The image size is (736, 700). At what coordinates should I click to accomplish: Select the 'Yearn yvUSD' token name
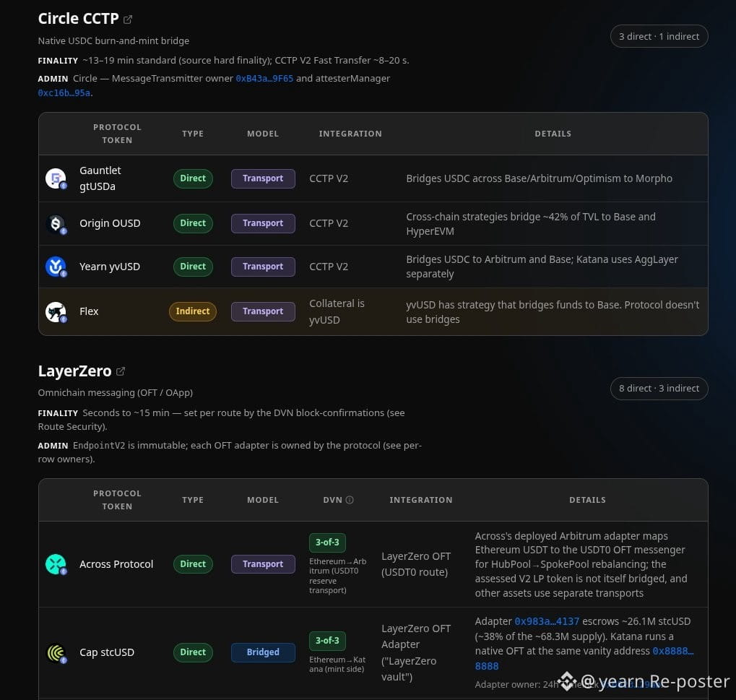[x=110, y=267]
